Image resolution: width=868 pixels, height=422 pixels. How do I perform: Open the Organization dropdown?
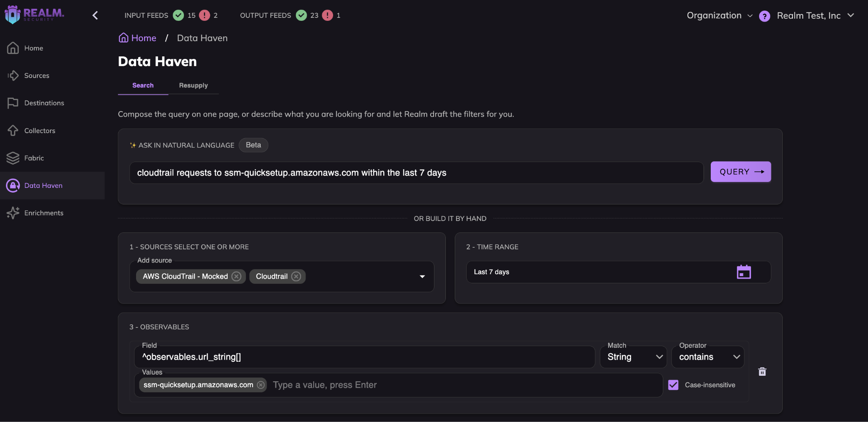coord(719,16)
